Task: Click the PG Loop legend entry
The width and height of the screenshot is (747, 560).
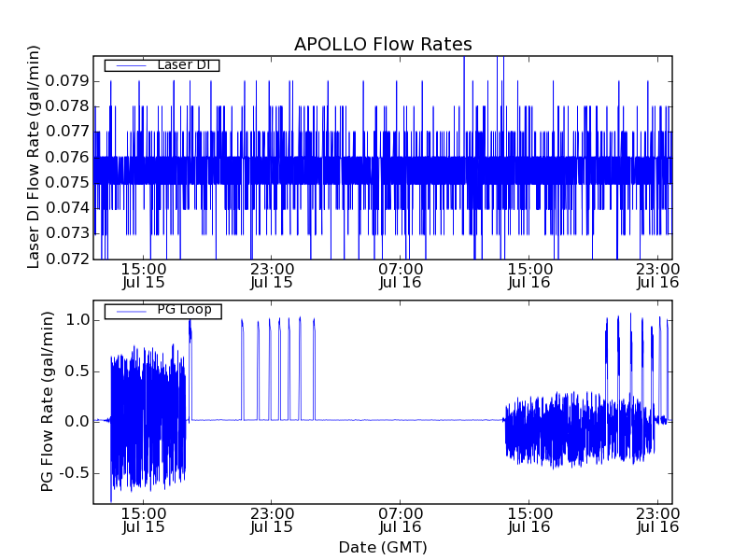Action: tap(162, 311)
